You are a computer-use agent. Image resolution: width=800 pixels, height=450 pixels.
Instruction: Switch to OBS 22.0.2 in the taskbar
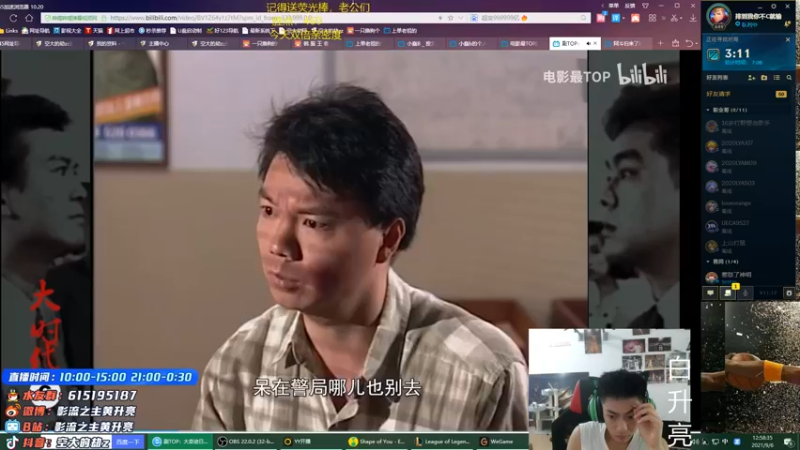pyautogui.click(x=244, y=442)
